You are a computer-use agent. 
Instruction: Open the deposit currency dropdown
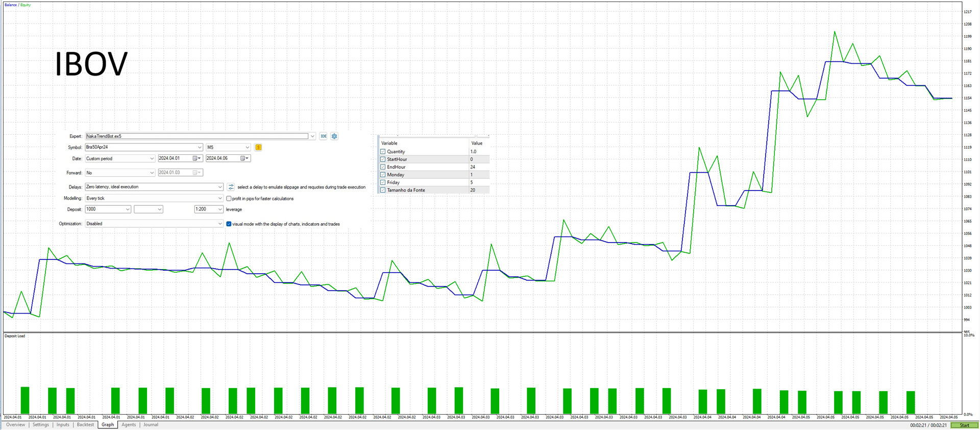tap(149, 209)
